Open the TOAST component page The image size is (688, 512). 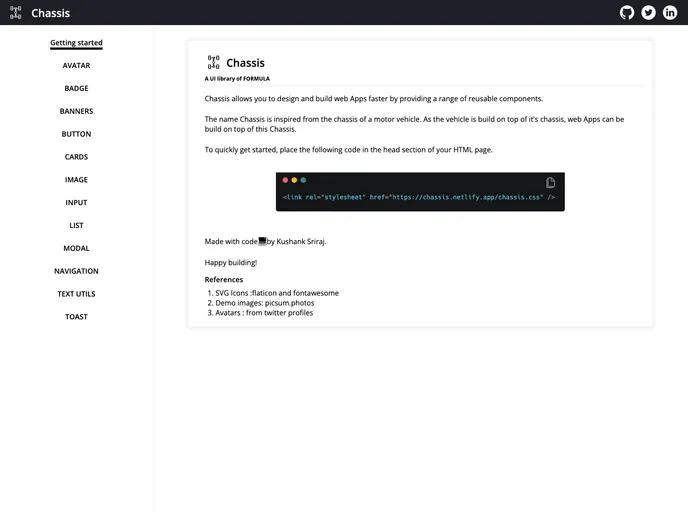click(x=76, y=317)
